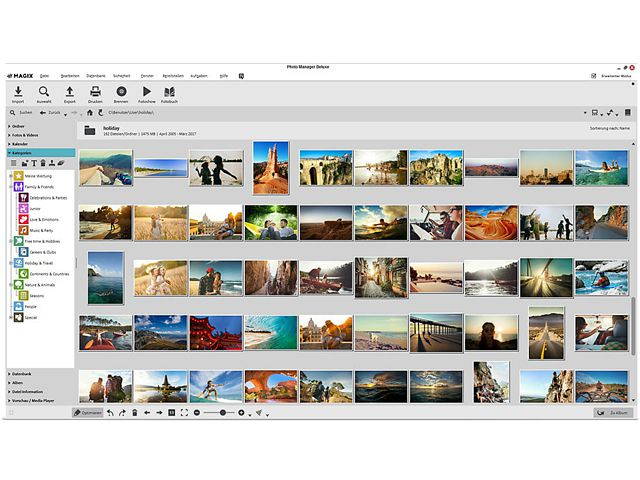
Task: Expand the Album section
Action: 41,383
